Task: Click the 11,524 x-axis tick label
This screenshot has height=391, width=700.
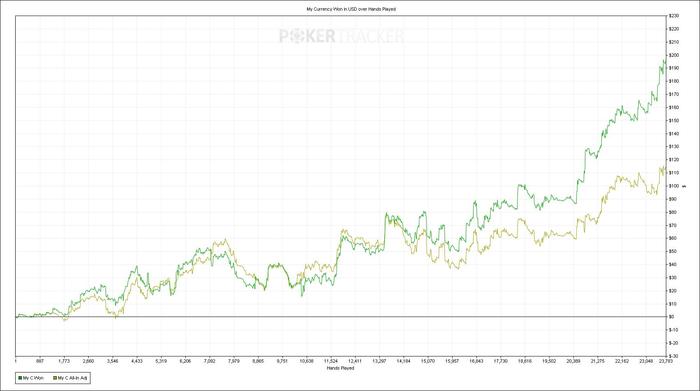Action: pos(331,361)
